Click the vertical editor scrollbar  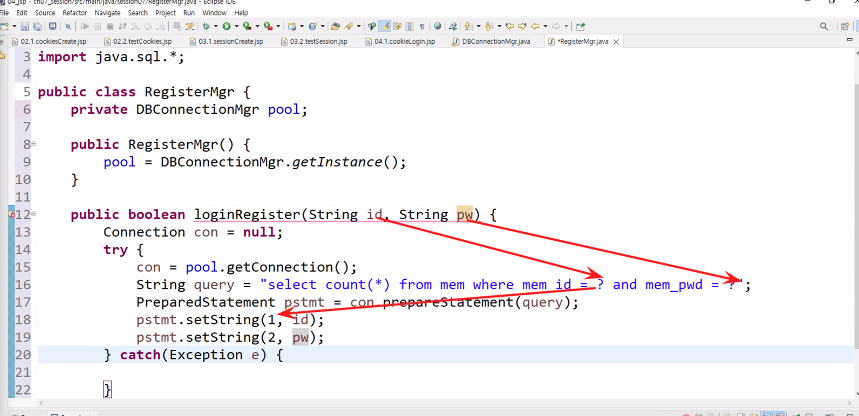pyautogui.click(x=856, y=214)
